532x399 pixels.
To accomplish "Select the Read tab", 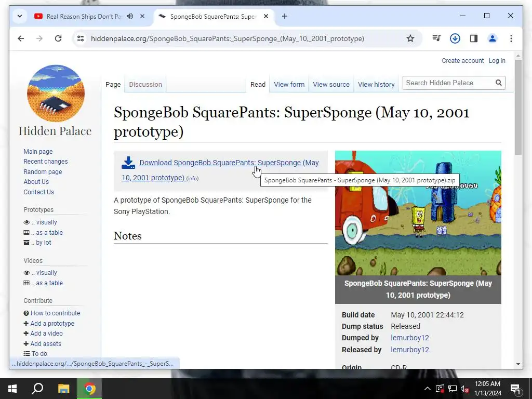I will tap(258, 85).
